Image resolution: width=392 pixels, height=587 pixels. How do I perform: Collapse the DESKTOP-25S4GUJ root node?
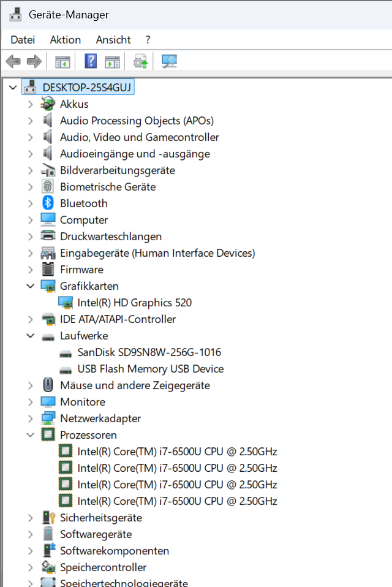[x=13, y=88]
